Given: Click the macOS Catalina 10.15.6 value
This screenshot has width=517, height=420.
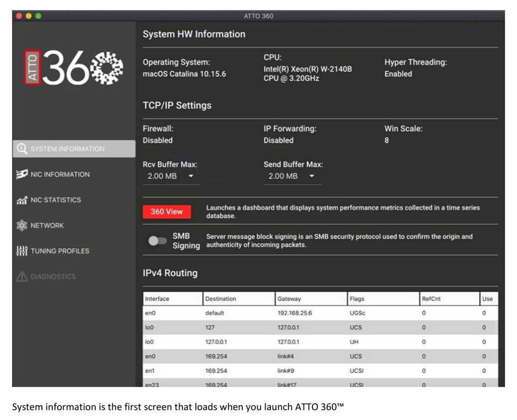Looking at the screenshot, I should pos(184,74).
